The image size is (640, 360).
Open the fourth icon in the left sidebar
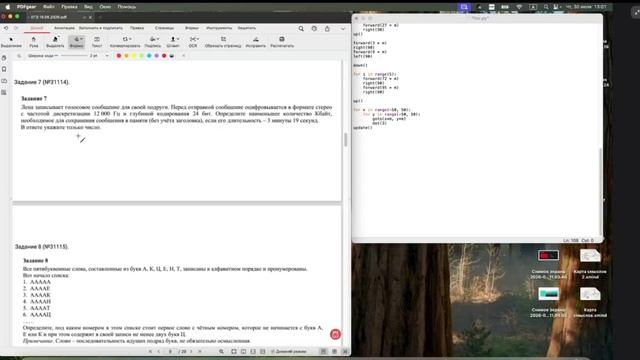click(4, 93)
